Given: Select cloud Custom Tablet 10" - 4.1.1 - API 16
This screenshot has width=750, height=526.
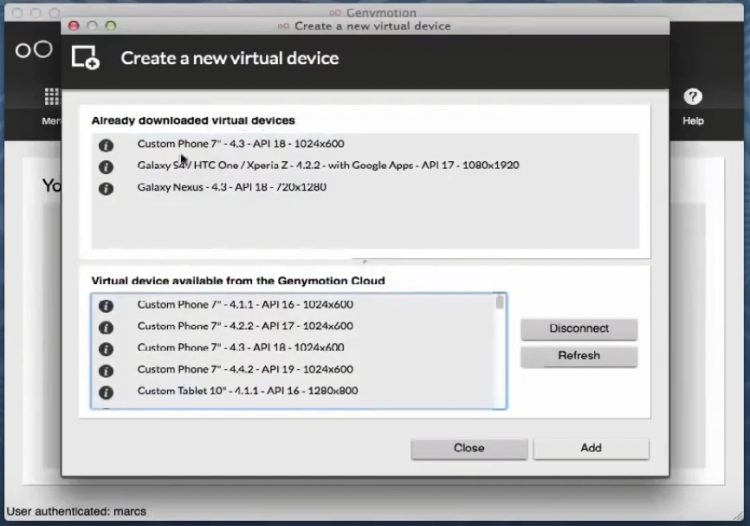Looking at the screenshot, I should coord(247,391).
